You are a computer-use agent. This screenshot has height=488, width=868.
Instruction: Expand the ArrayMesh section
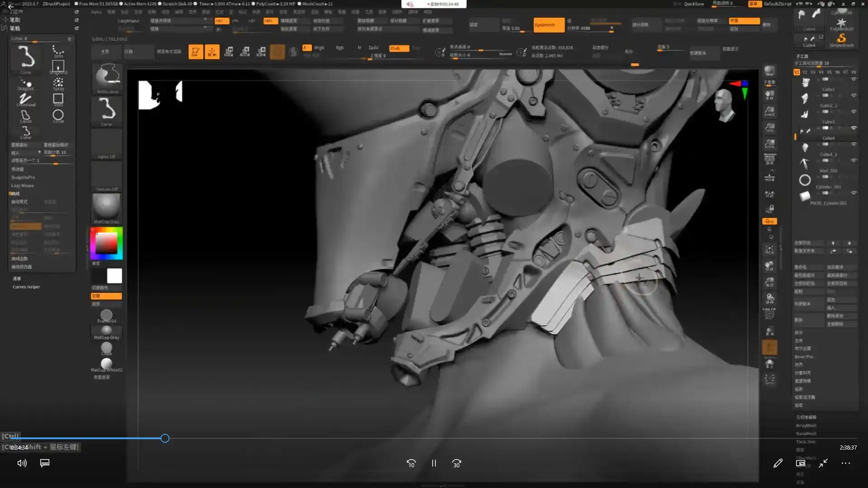tap(806, 426)
